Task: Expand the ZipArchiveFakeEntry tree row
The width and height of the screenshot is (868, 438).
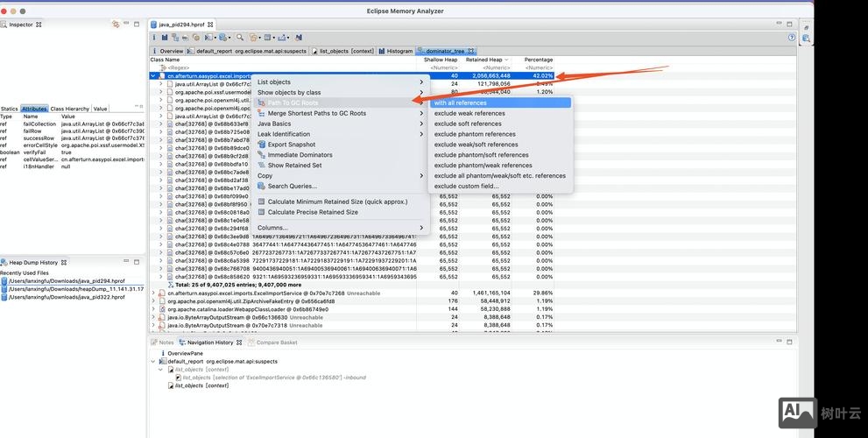Action: [152, 300]
